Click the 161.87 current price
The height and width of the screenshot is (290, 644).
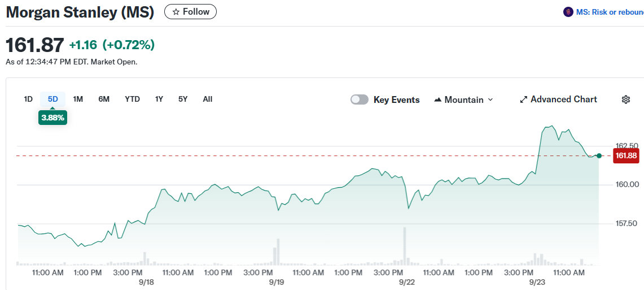pyautogui.click(x=35, y=45)
